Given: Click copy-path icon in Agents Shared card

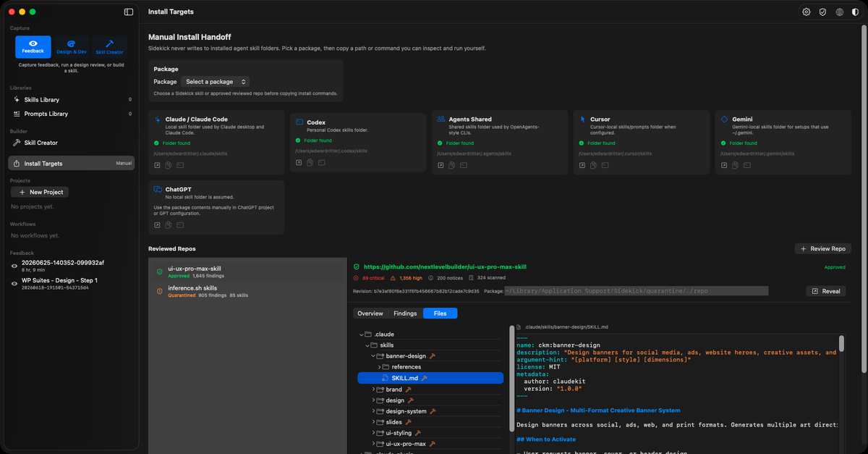Looking at the screenshot, I should coord(452,165).
